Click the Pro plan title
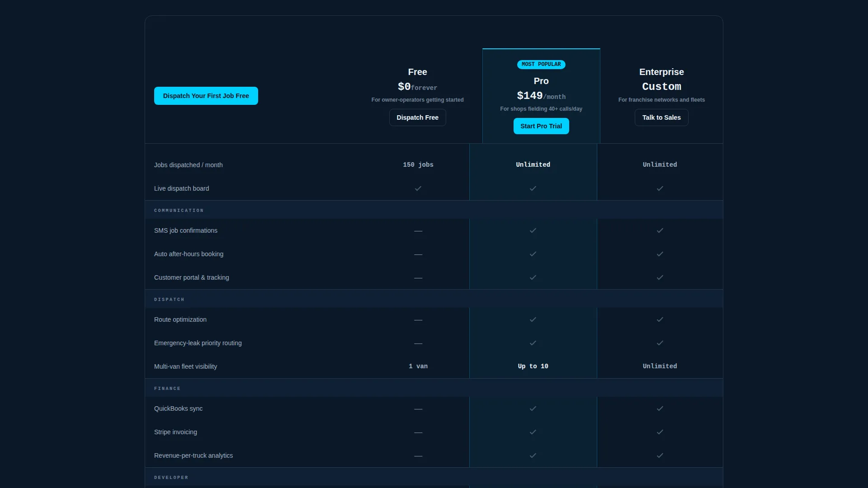The image size is (868, 488). pyautogui.click(x=541, y=81)
